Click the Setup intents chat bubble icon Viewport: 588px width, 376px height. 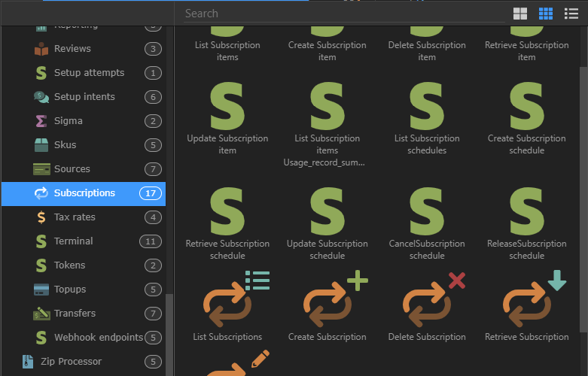[41, 97]
